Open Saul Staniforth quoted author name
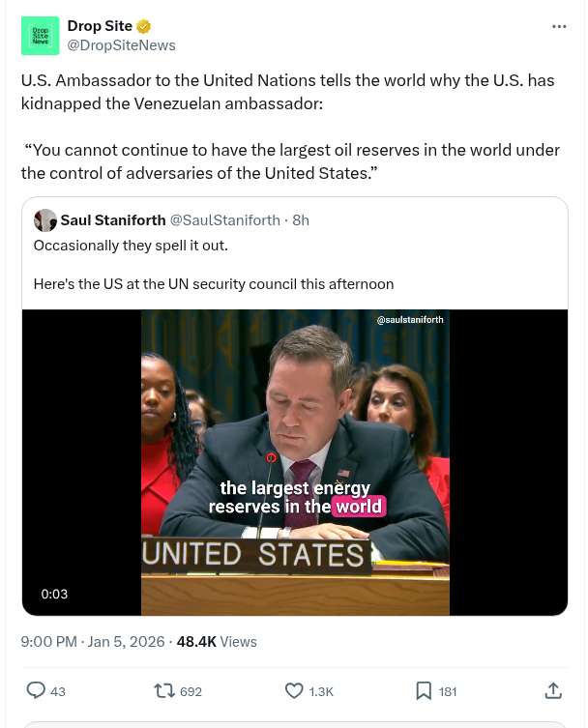 113,220
